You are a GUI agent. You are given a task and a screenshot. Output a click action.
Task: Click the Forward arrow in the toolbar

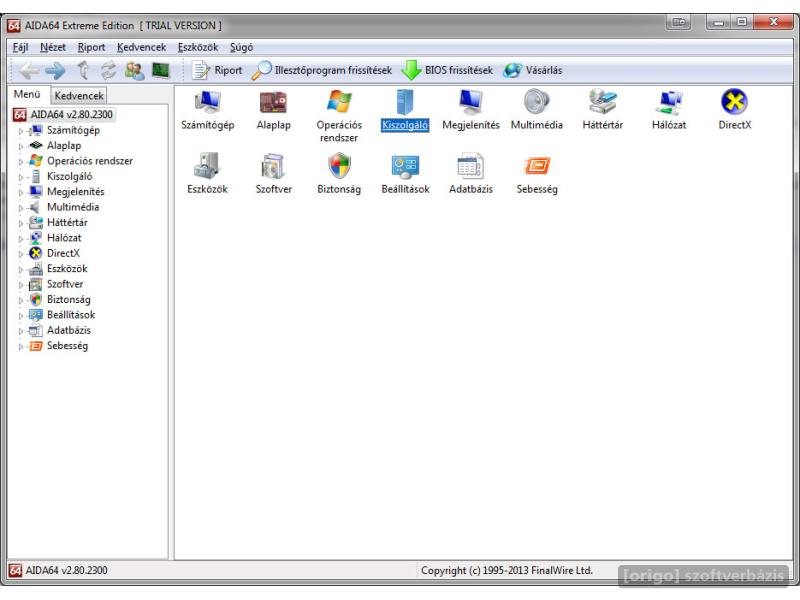pos(55,70)
